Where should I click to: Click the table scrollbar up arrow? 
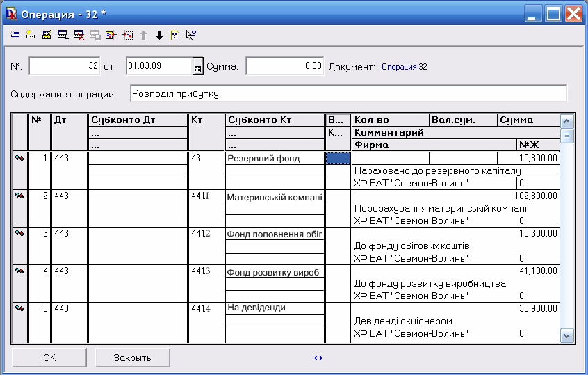click(x=566, y=121)
